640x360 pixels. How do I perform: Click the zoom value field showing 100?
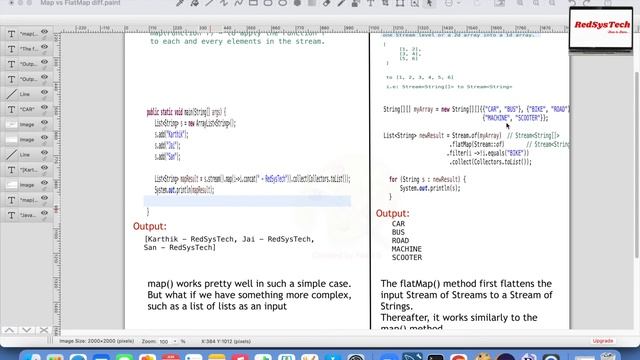(165, 341)
